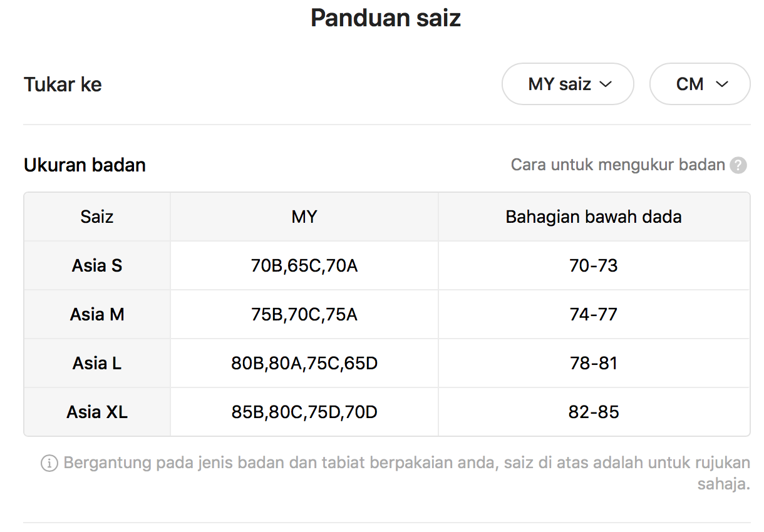This screenshot has width=764, height=532.
Task: Click the Saiz column header
Action: coord(97,217)
